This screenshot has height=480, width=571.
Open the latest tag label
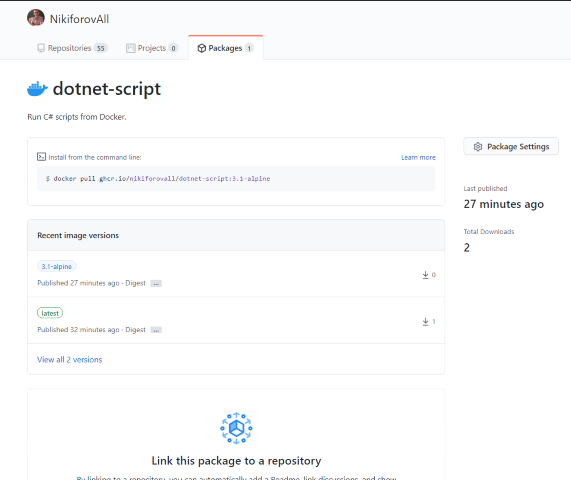[50, 313]
